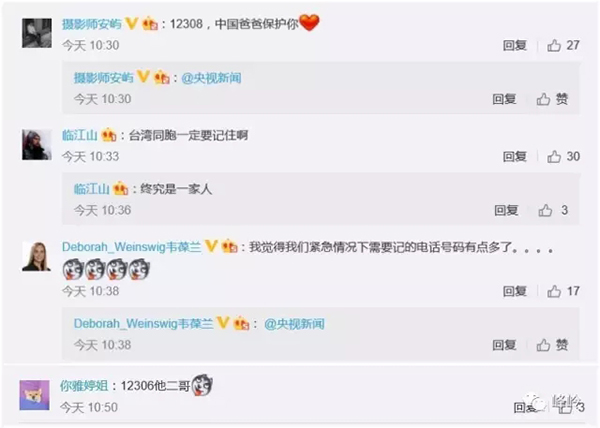The image size is (600, 428).
Task: Click the verified V badge beside 摄影师安屿
Action: point(131,24)
